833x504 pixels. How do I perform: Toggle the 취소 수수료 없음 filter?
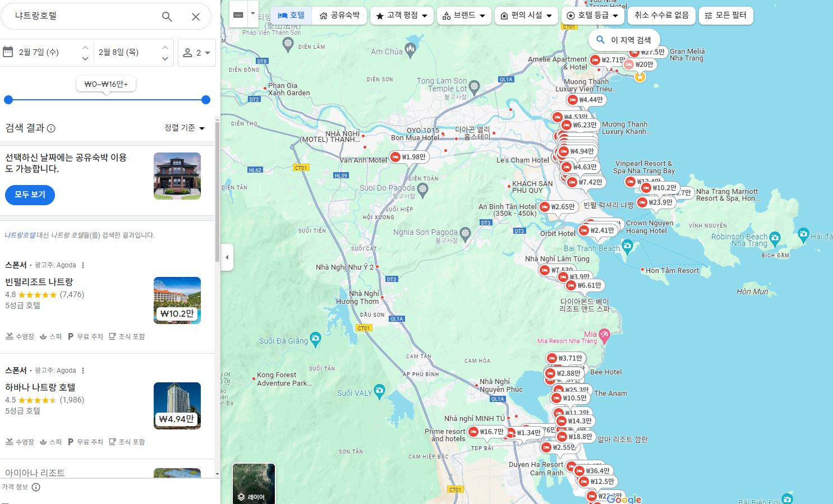[661, 15]
